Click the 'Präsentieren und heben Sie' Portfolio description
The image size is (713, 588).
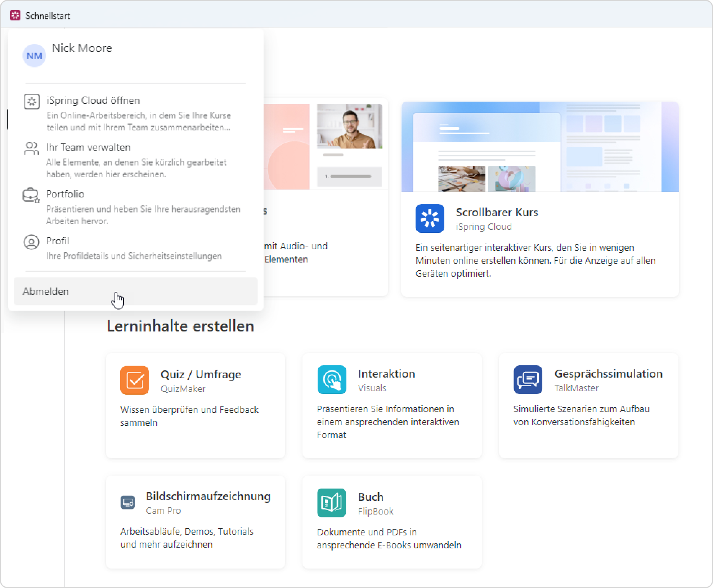coord(143,215)
